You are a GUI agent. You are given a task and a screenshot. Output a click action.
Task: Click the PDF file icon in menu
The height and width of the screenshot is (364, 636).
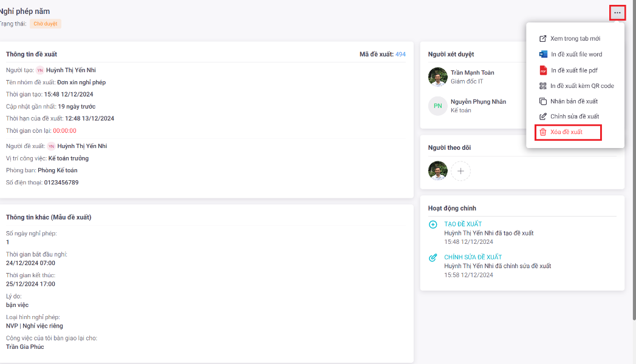543,70
